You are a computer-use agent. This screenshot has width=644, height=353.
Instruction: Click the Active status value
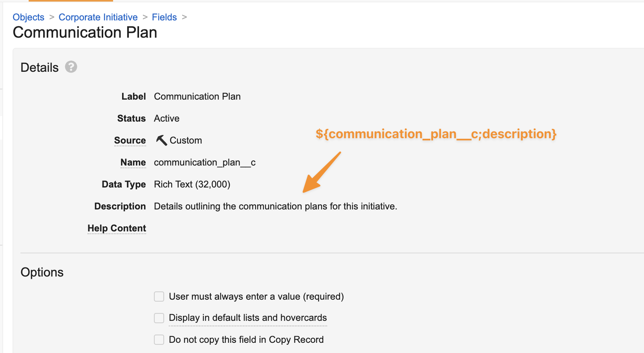point(166,118)
